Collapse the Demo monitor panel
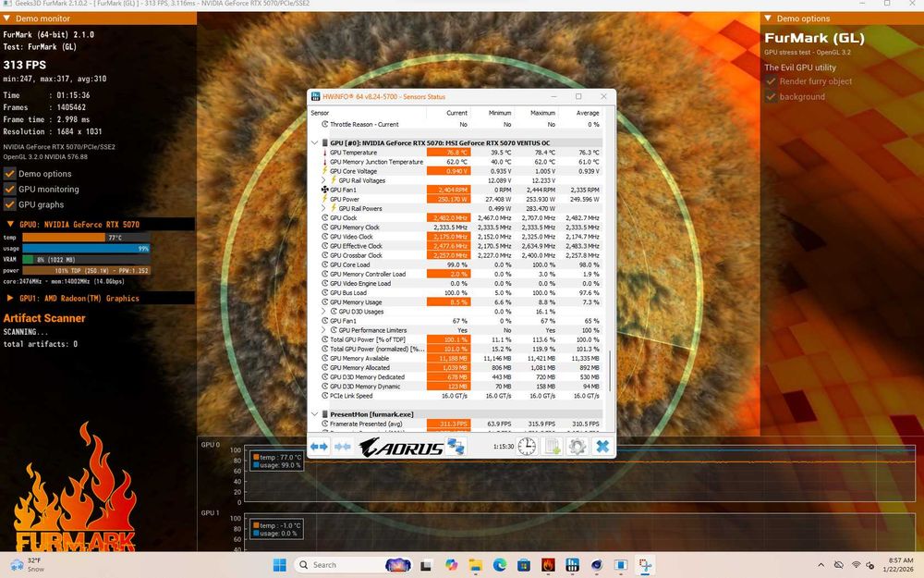This screenshot has height=578, width=924. click(6, 18)
